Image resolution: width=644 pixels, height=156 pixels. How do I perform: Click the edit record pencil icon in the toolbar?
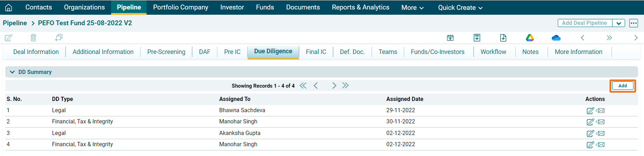coord(9,38)
